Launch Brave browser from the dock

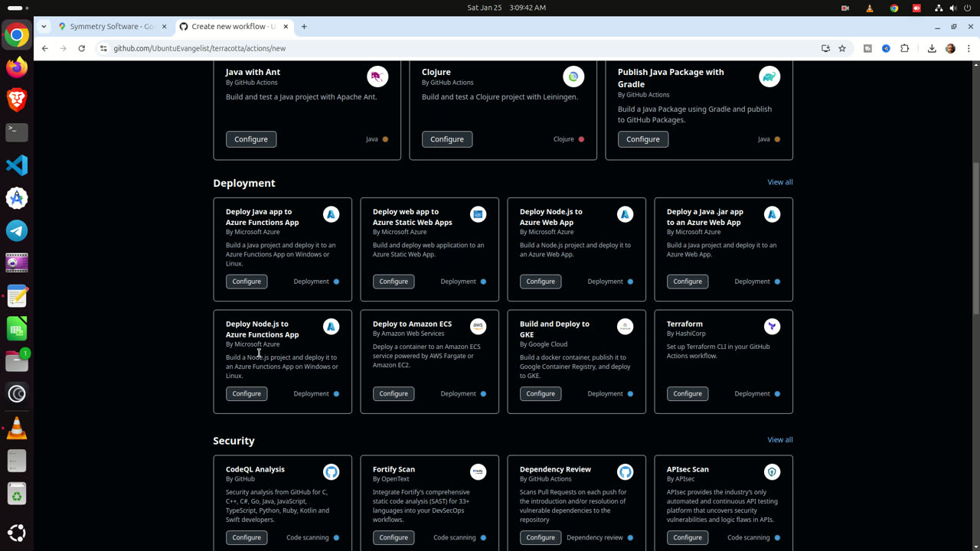17,99
